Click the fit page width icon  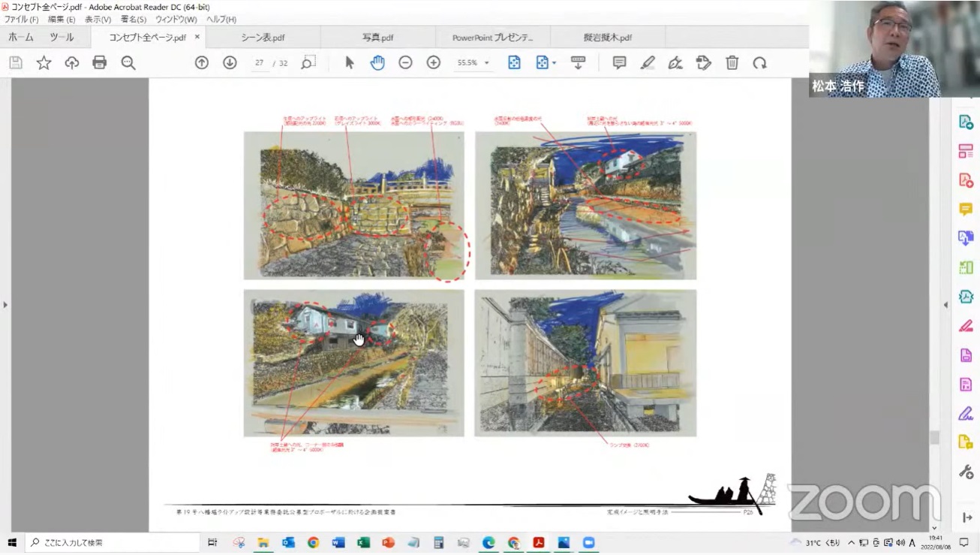(x=514, y=63)
